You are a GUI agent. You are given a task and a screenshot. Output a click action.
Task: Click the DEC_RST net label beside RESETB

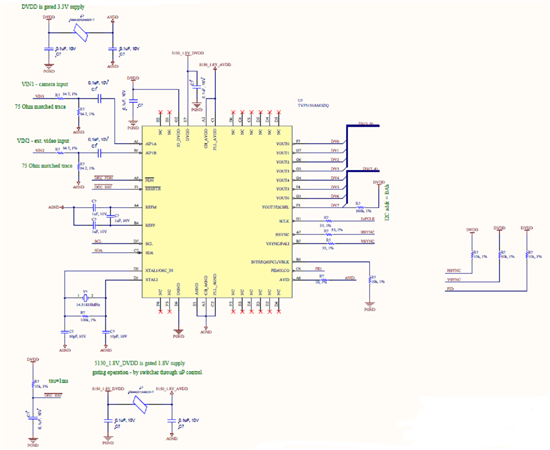pos(103,187)
